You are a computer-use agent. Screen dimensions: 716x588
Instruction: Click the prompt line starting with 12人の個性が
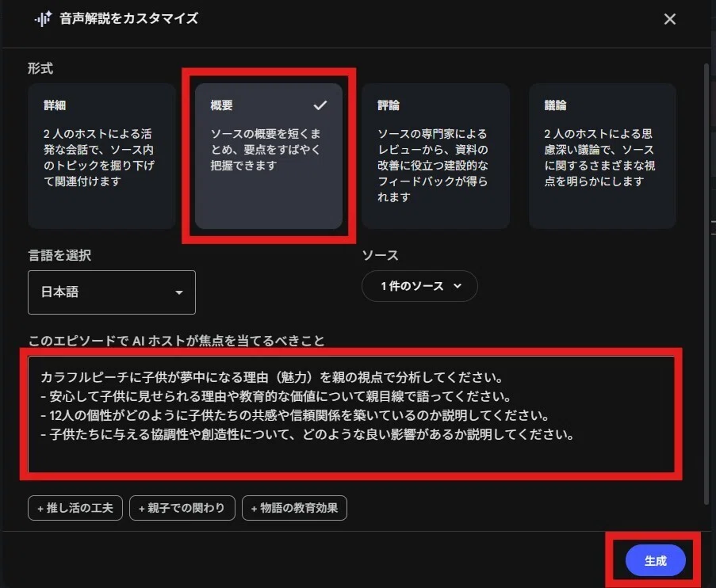[x=295, y=415]
